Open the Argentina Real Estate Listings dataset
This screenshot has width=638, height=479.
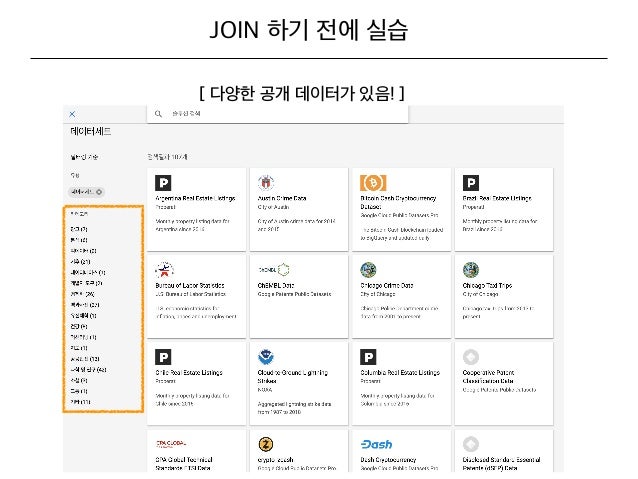(x=195, y=199)
